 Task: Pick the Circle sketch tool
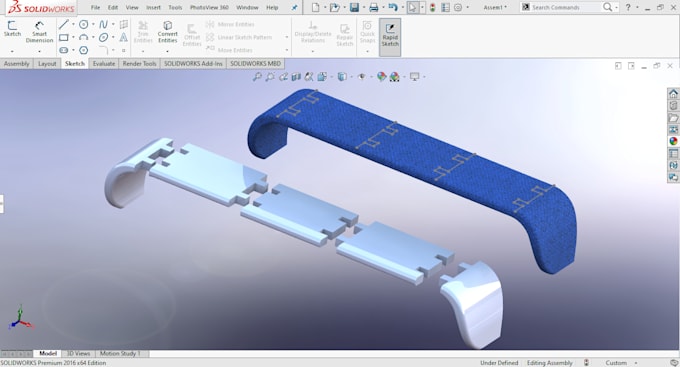click(84, 24)
